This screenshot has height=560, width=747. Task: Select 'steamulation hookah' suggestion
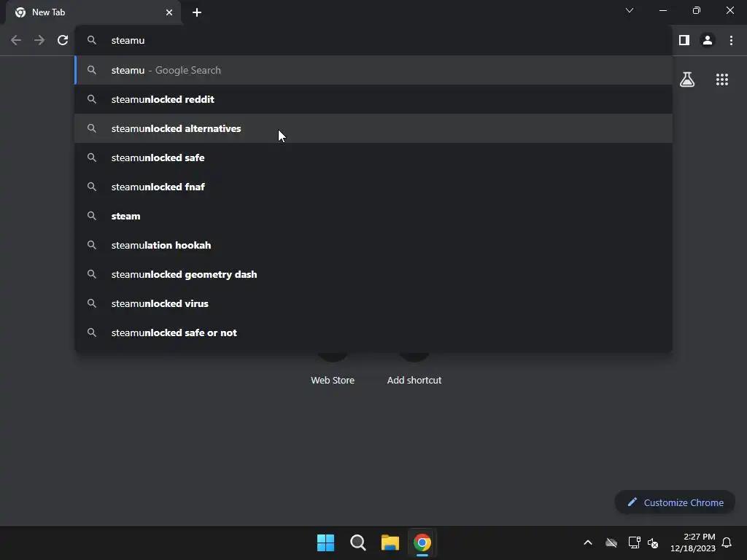[x=373, y=245]
